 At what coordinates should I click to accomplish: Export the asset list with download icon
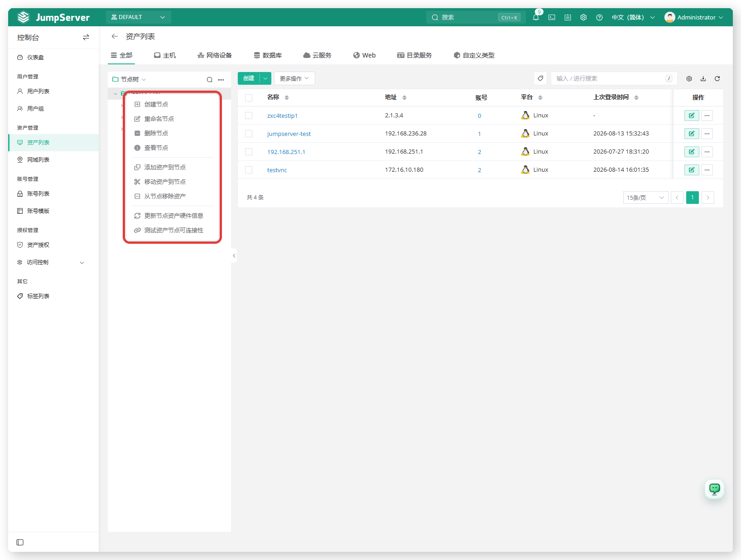703,78
